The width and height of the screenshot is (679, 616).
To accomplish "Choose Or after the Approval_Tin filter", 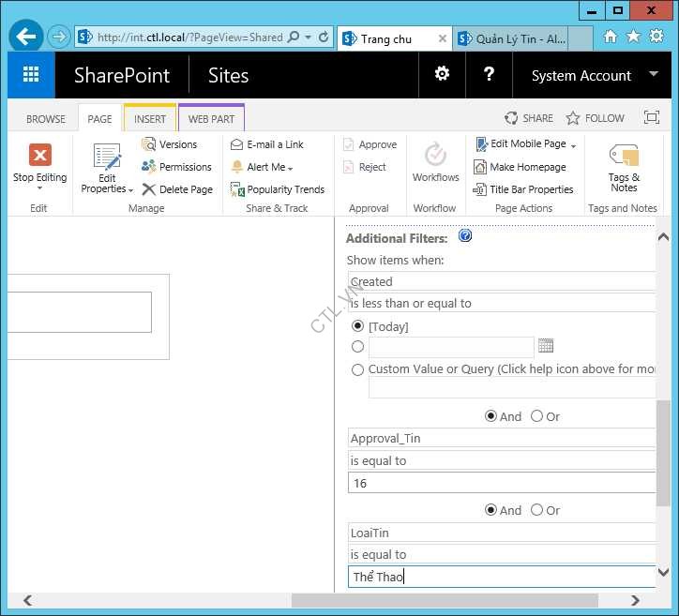I will coord(536,510).
